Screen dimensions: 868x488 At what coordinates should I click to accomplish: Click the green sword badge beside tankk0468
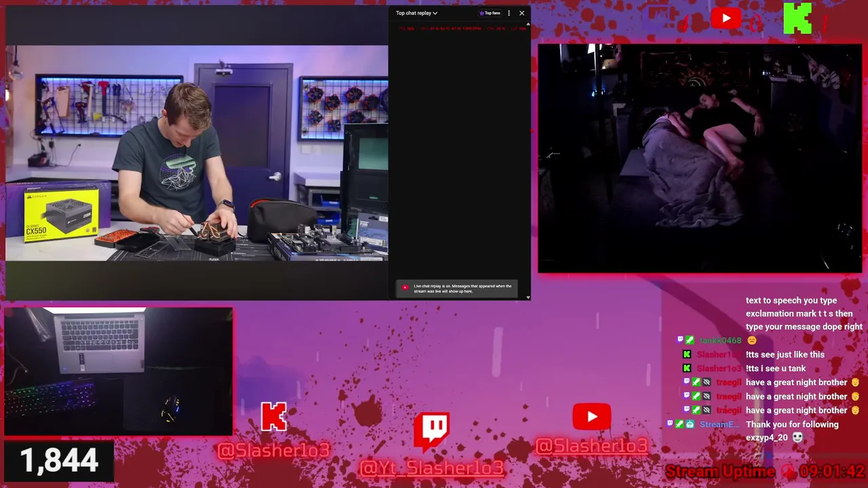tap(690, 340)
